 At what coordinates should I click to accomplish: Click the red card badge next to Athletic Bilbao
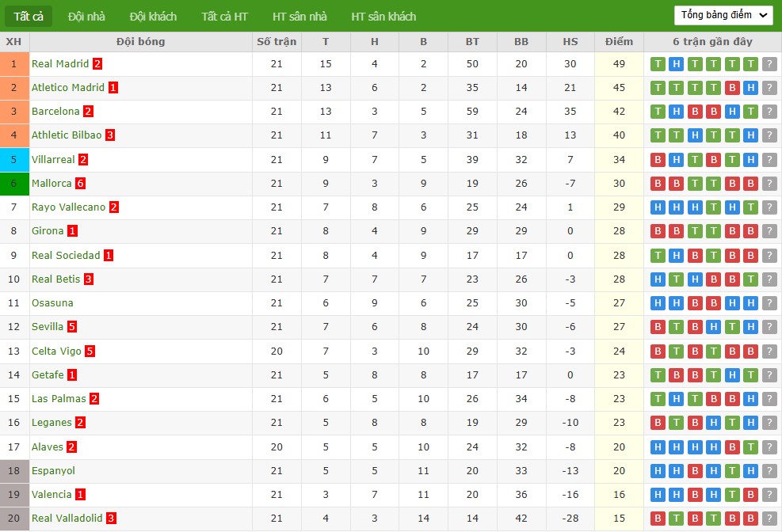click(110, 135)
